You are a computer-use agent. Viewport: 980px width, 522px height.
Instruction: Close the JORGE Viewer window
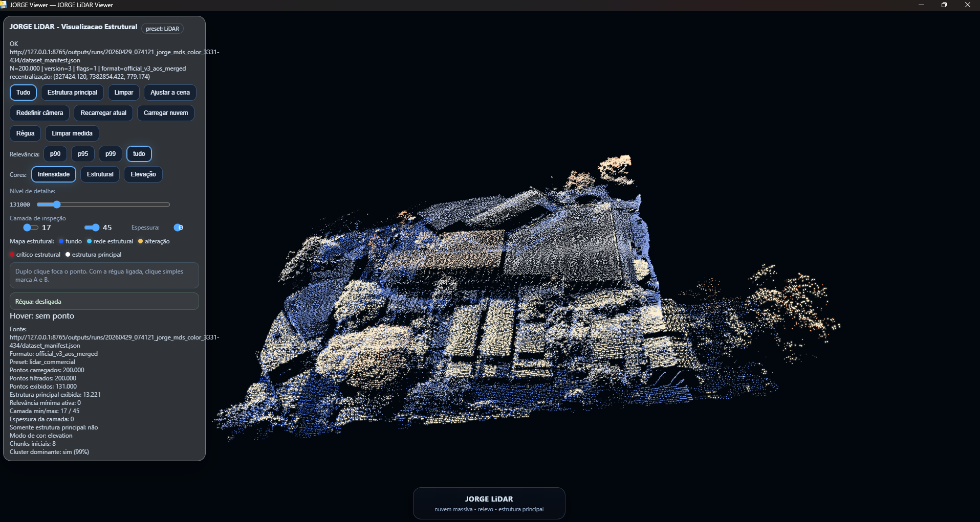point(968,5)
